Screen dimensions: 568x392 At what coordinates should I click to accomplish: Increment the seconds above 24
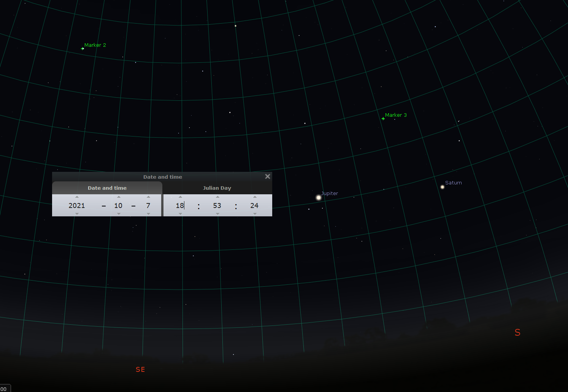(x=255, y=197)
